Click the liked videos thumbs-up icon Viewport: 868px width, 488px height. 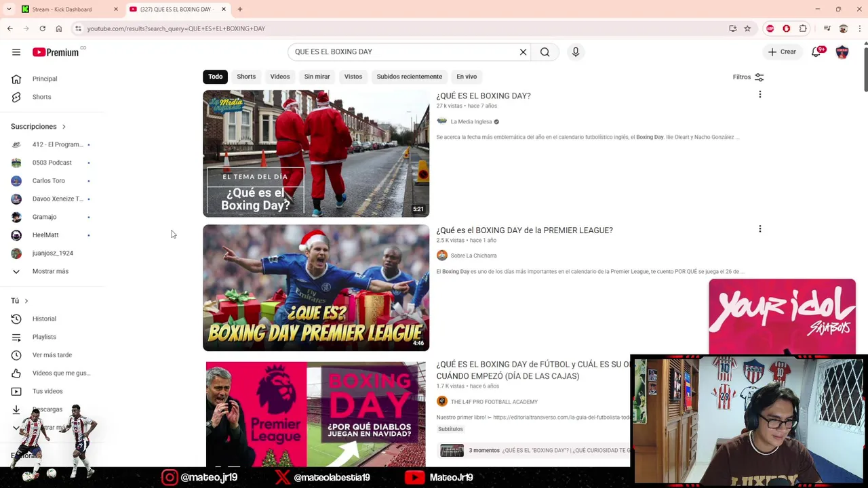pyautogui.click(x=16, y=373)
